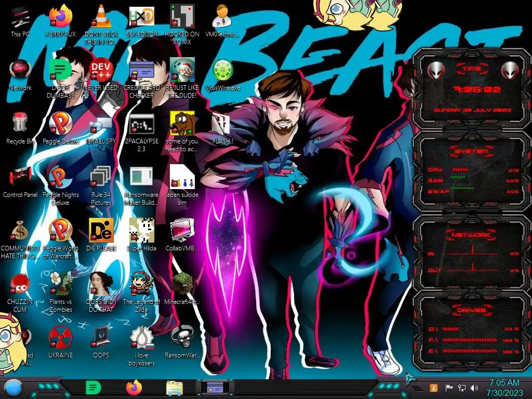Switch to the active card checker taskbar window
532x399 pixels.
click(x=215, y=388)
